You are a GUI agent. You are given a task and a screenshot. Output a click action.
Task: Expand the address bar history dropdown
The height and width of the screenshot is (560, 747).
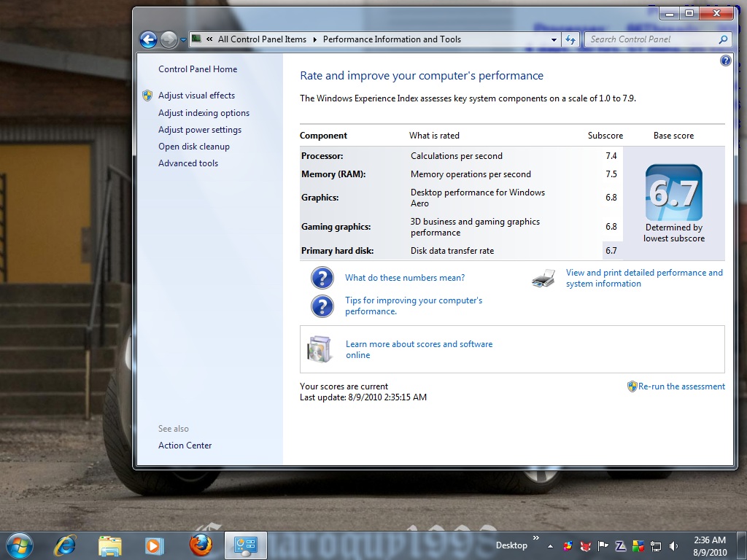(x=554, y=39)
